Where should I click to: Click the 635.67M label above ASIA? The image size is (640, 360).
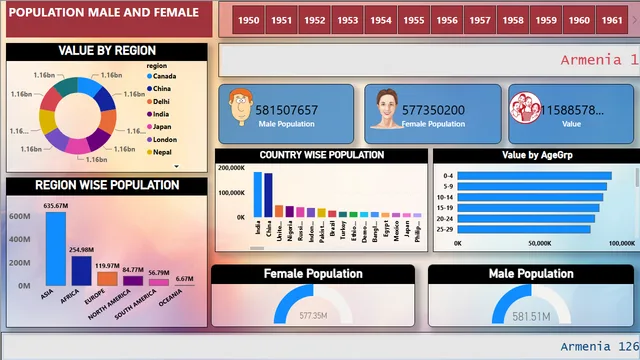pos(56,206)
